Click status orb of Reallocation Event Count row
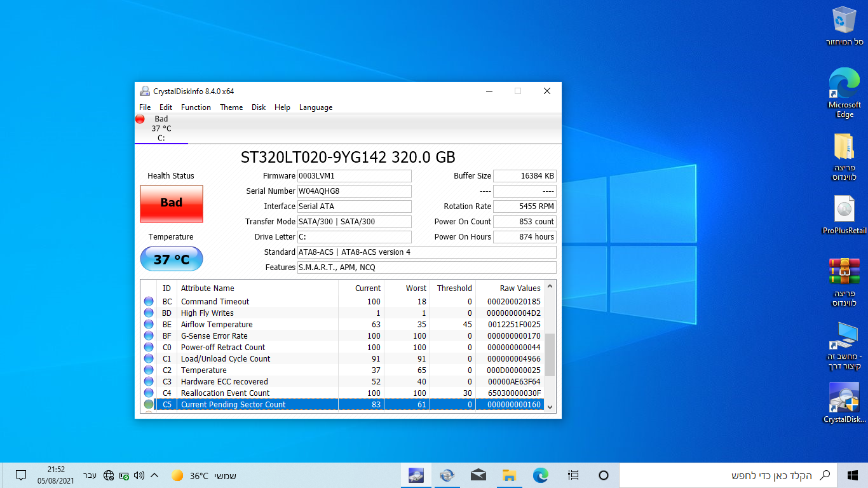Viewport: 868px width, 488px height. coord(149,393)
